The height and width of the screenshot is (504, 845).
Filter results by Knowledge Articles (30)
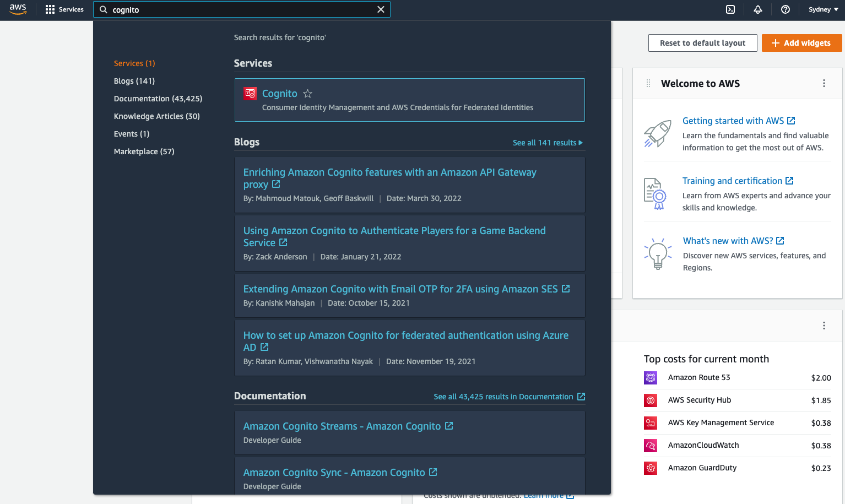pyautogui.click(x=157, y=116)
